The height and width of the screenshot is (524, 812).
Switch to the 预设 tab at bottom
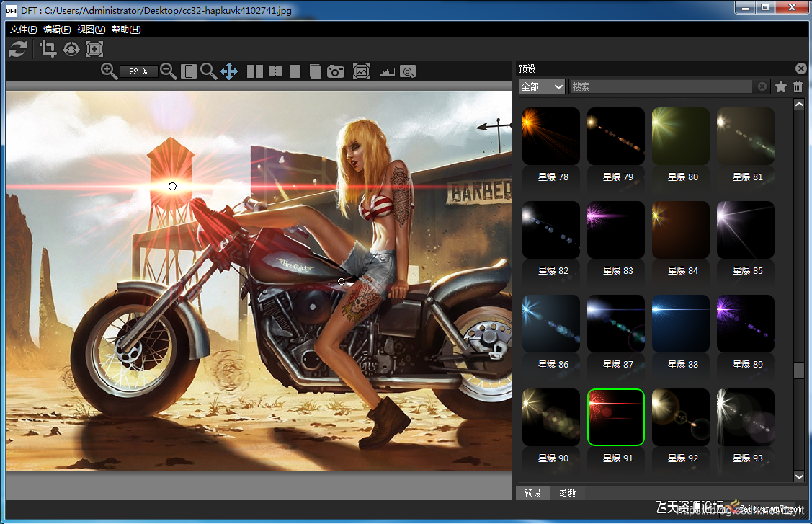tap(533, 493)
